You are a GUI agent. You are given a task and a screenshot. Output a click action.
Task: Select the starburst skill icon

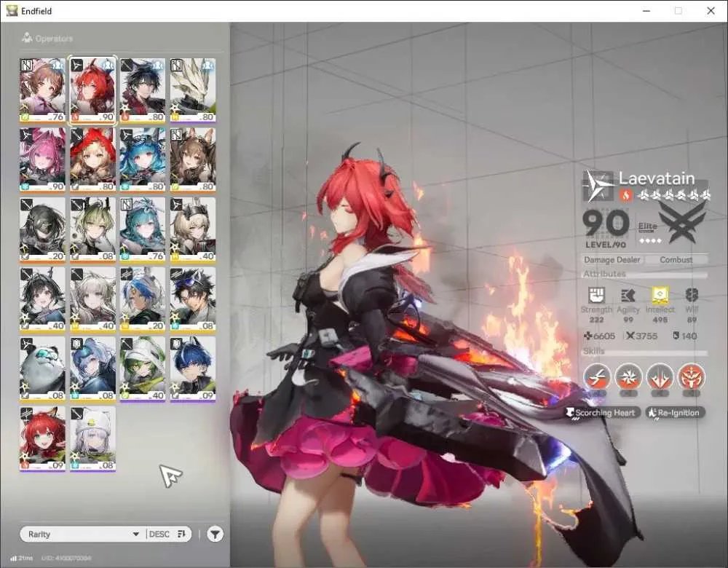(x=628, y=376)
